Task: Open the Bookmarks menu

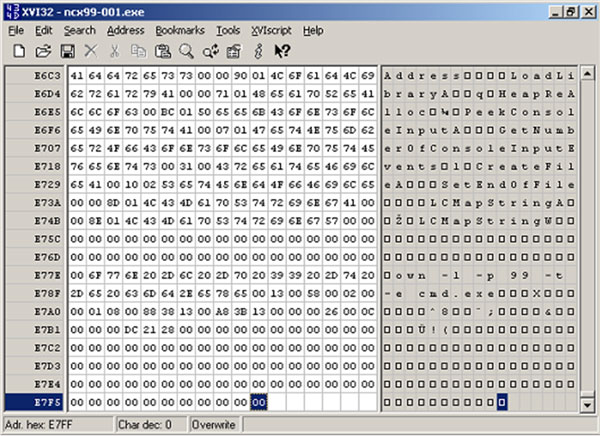Action: click(x=179, y=31)
